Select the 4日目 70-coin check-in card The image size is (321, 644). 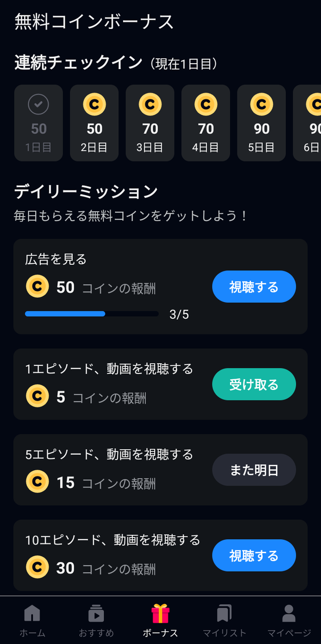(205, 123)
